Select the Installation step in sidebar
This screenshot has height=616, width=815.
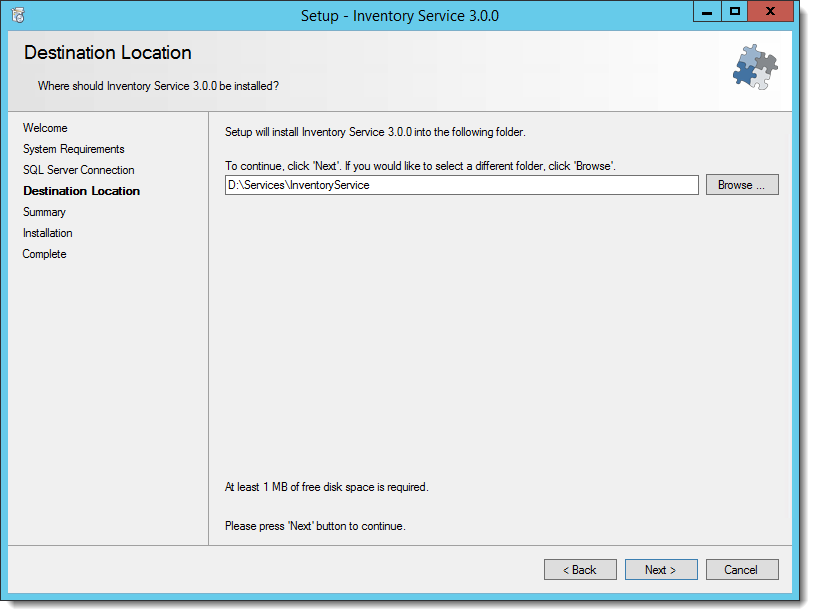tap(47, 233)
